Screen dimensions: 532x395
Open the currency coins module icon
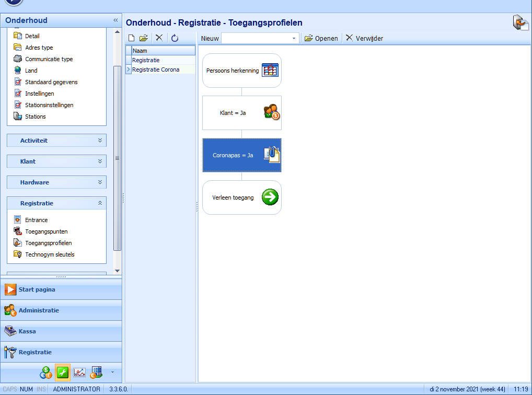(45, 373)
